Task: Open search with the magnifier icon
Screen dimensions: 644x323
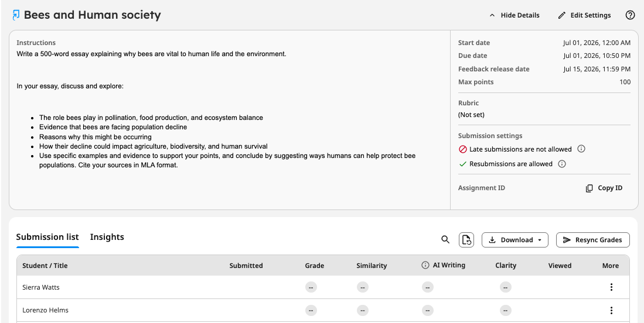Action: pos(445,240)
